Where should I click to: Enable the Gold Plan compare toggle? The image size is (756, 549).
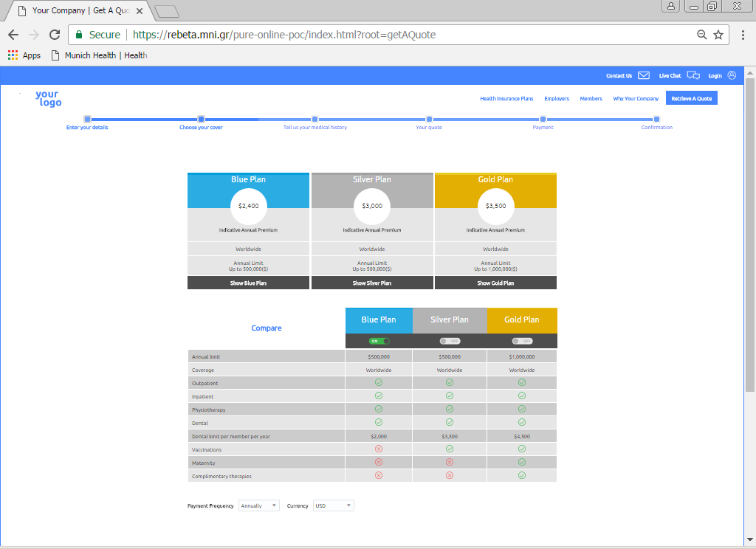pos(521,341)
